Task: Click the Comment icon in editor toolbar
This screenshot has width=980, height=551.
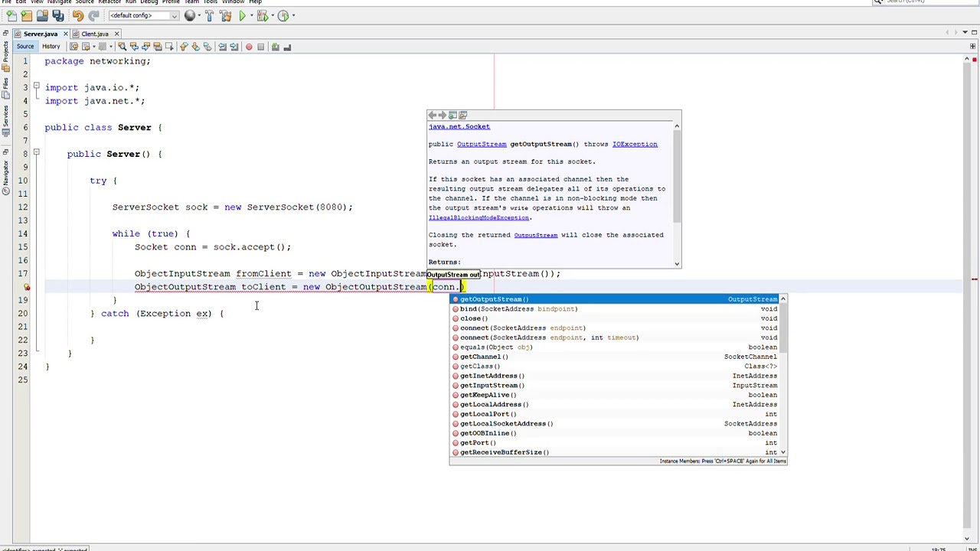Action: 275,47
